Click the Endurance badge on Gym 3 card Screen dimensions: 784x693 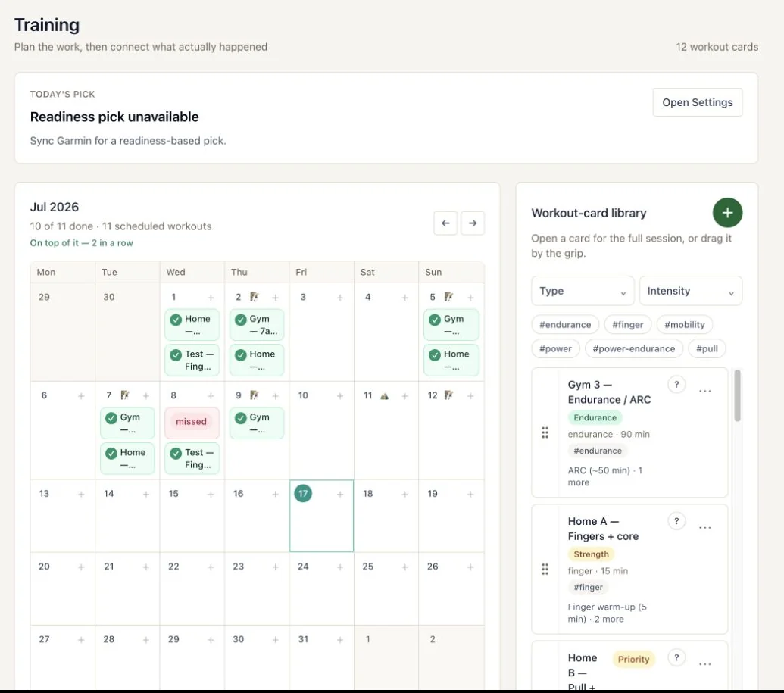(595, 417)
